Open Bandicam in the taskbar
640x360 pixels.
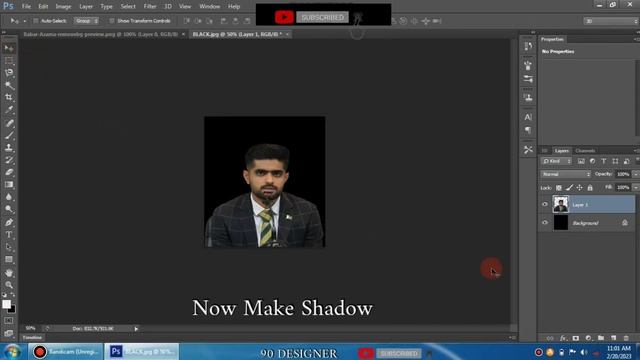click(x=66, y=352)
